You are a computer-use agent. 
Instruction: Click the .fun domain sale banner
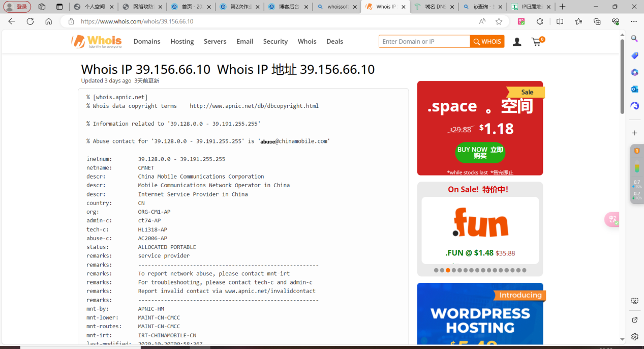tap(480, 230)
